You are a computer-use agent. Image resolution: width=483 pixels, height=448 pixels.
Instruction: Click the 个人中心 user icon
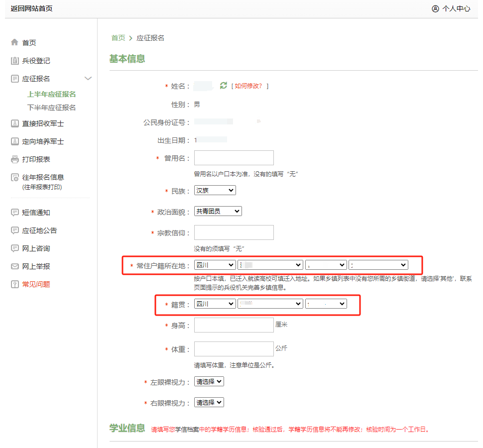(x=436, y=8)
